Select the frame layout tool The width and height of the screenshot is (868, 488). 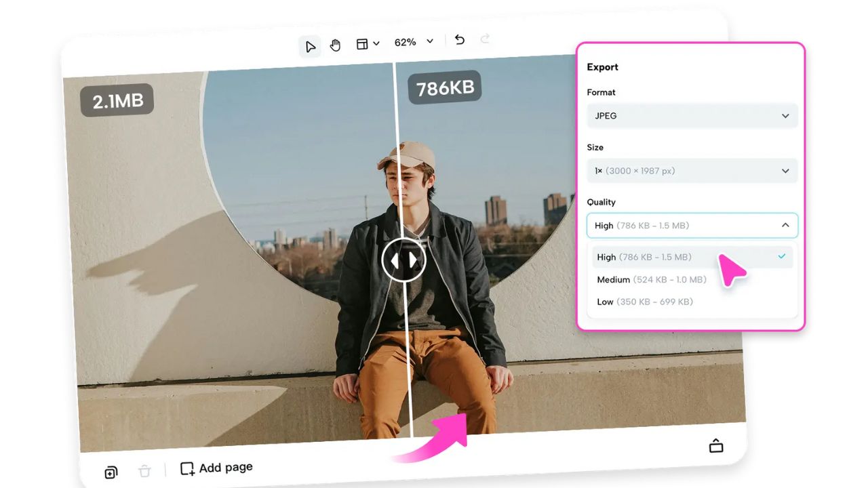pos(361,43)
